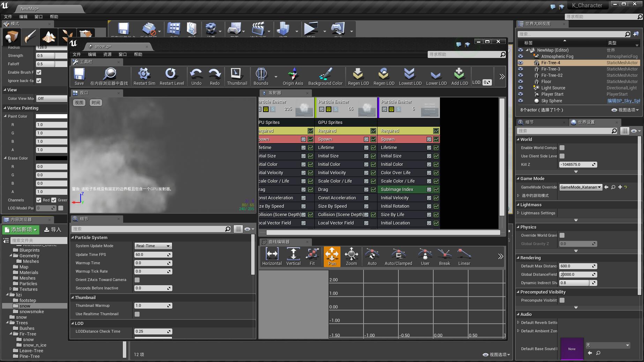Hide the Light Source actor visibility
644x362 pixels.
521,88
